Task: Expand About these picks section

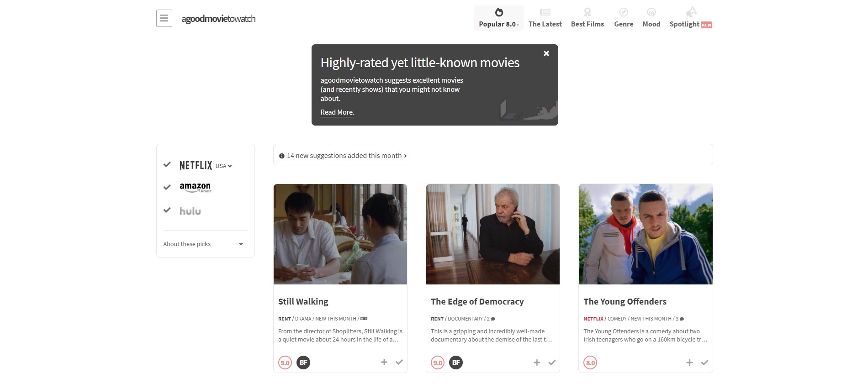Action: 203,244
